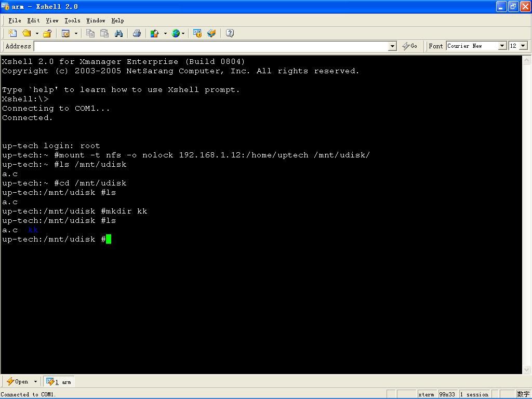
Task: Click the '数字' status bar indicator
Action: (x=523, y=394)
